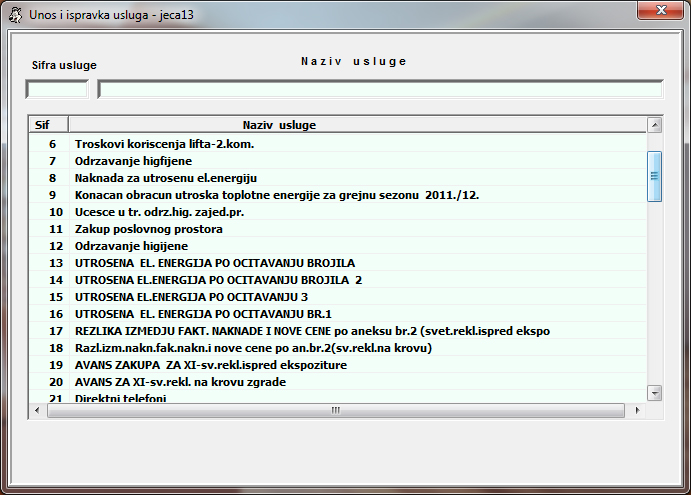Select row UTROSENA EL. ENERGIJA PO OCITAVANJU BR.1

click(338, 314)
